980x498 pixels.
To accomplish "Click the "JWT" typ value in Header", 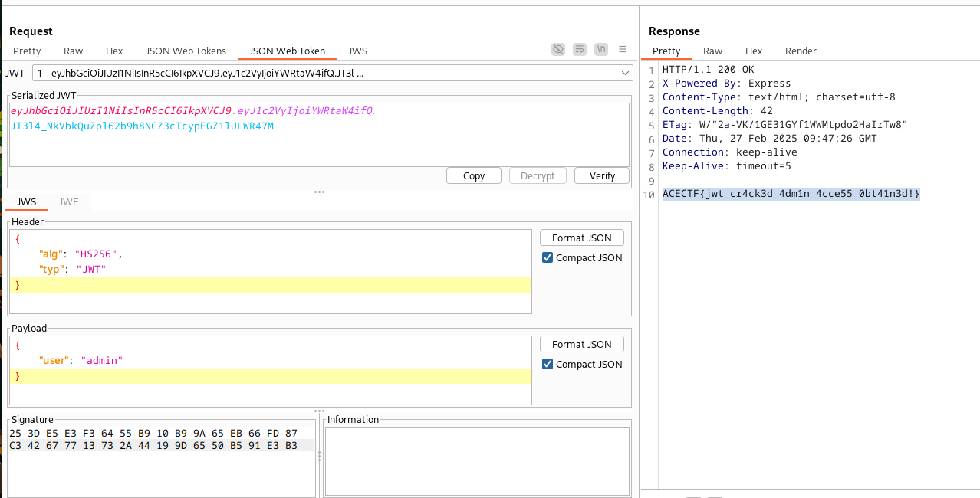I will [x=91, y=269].
